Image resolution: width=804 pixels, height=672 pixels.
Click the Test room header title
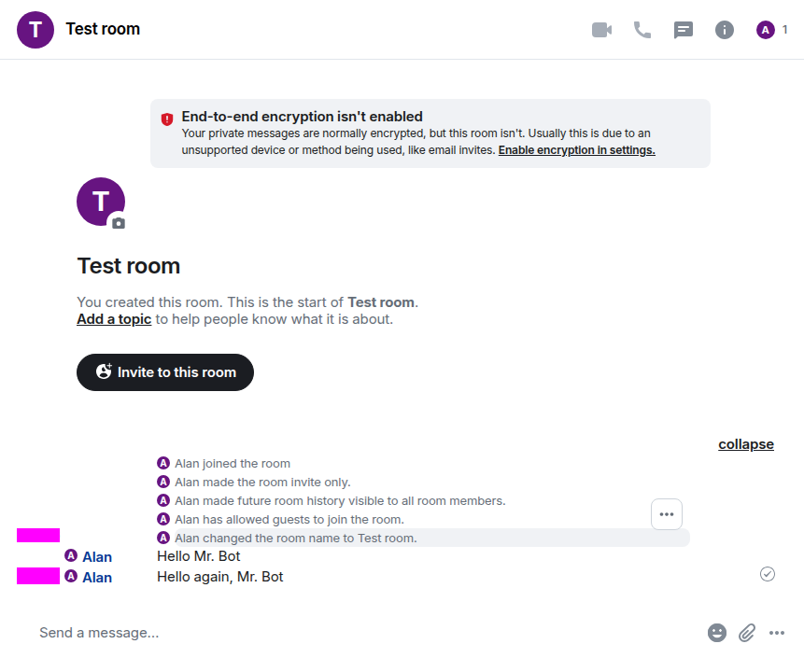point(103,29)
